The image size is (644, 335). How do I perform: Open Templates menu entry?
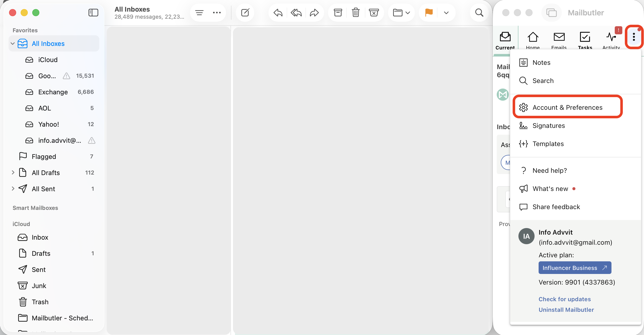coord(575,144)
